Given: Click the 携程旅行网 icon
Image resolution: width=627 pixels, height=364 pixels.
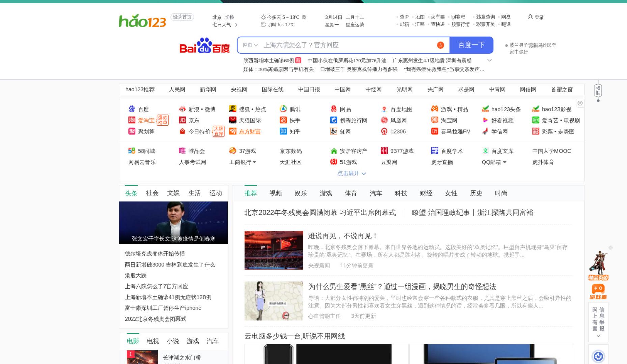Looking at the screenshot, I should click(x=334, y=120).
